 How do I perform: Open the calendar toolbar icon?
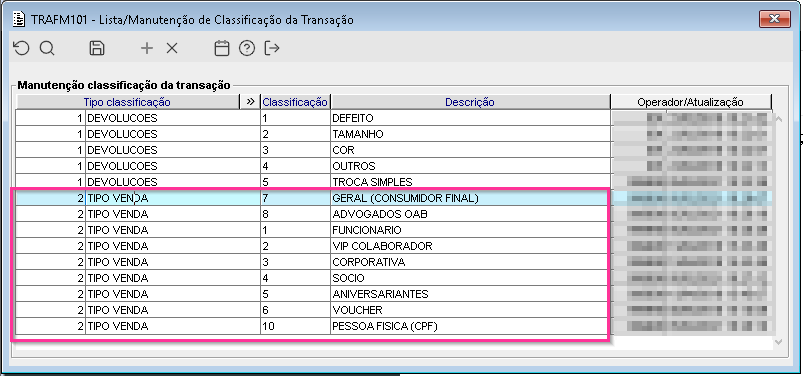pyautogui.click(x=221, y=48)
